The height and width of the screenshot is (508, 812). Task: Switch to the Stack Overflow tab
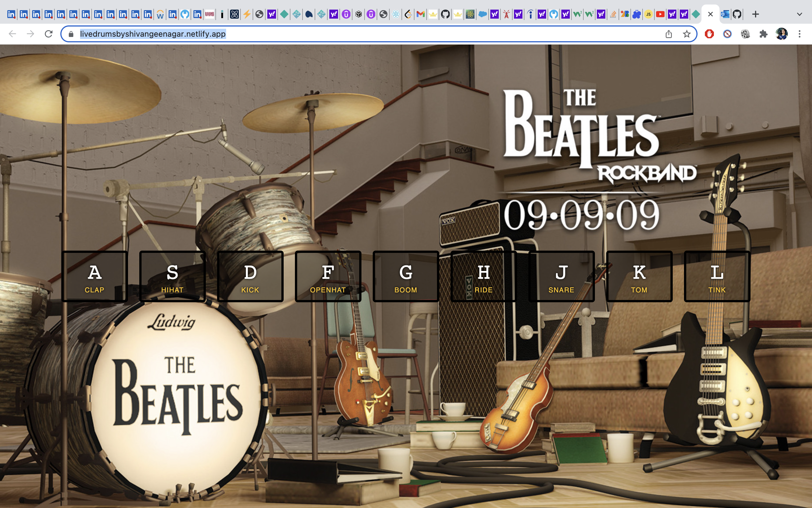pyautogui.click(x=613, y=14)
